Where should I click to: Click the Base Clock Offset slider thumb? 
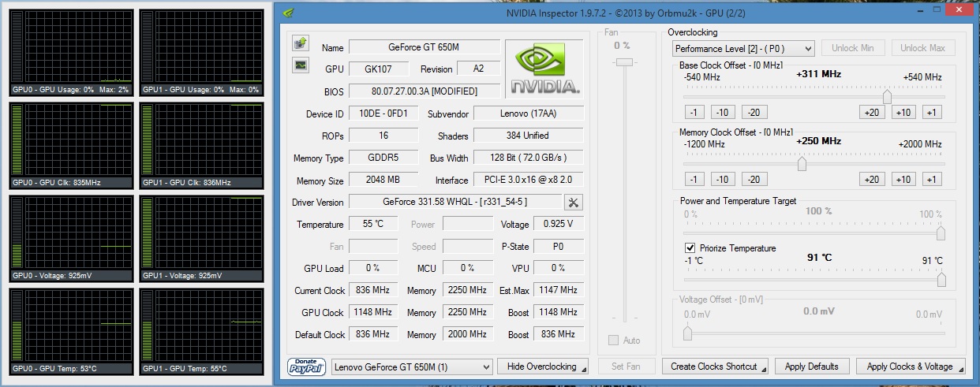coord(887,96)
